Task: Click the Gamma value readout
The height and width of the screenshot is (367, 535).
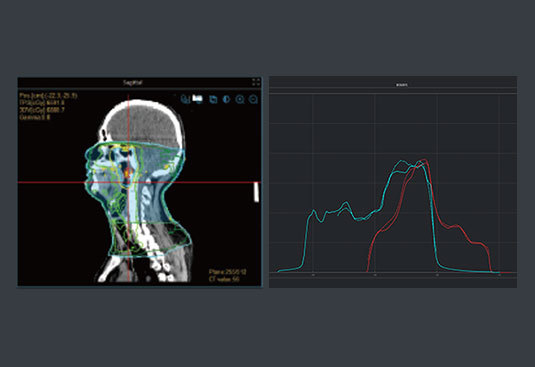Action: pyautogui.click(x=34, y=117)
